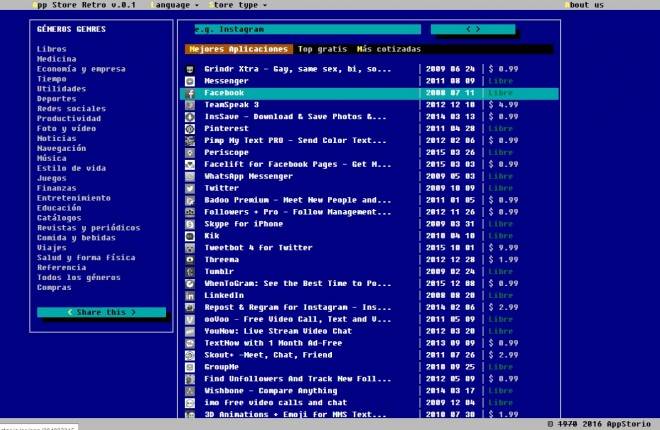Screen dimensions: 660x430
Task: Open the Store type dropdown menu
Action: coord(237,5)
